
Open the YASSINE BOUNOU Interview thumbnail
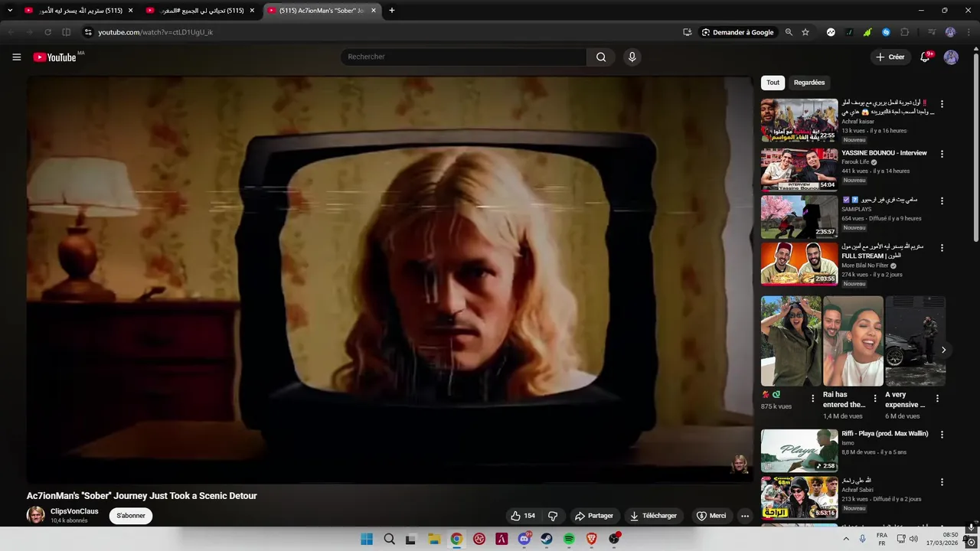tap(799, 169)
